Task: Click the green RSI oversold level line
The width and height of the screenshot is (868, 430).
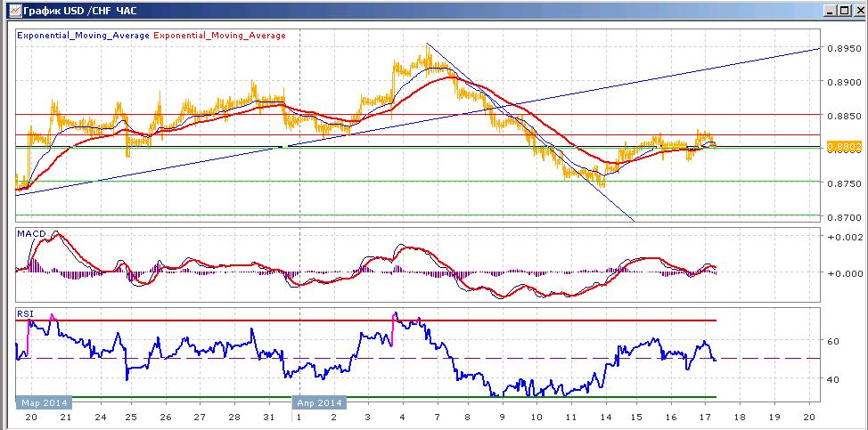Action: [x=366, y=397]
